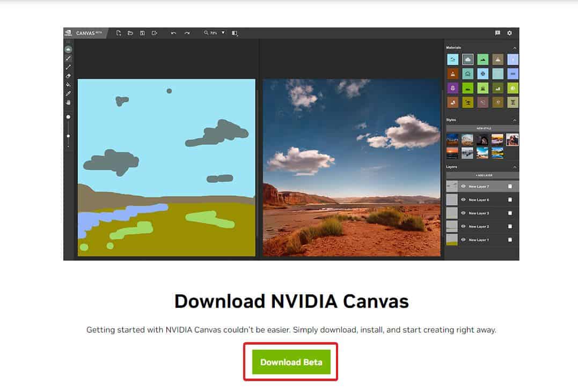This screenshot has width=578, height=392.
Task: Hide New Layer 7 using eye icon
Action: point(463,187)
